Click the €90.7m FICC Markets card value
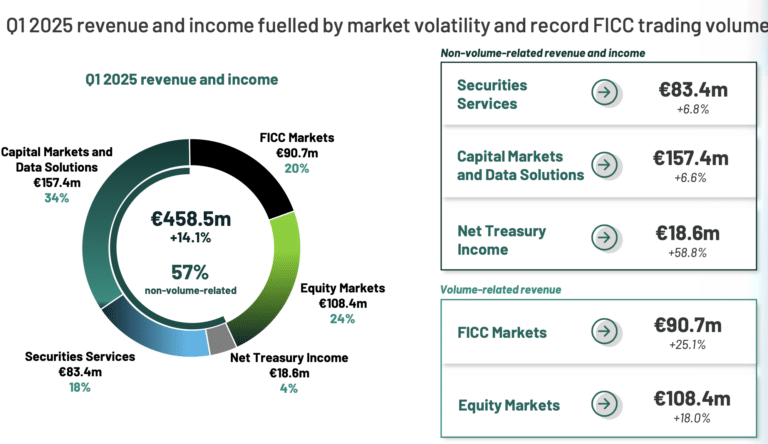Screen dimensions: 768x444 688,325
